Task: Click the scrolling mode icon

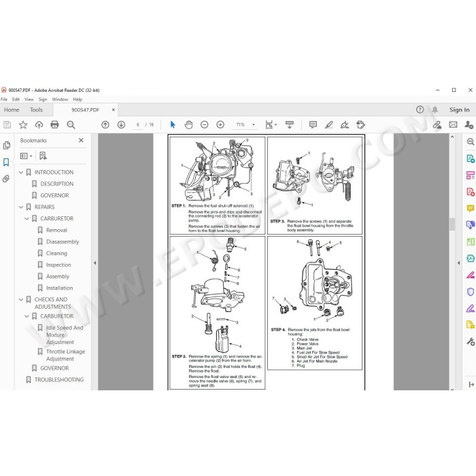Action: (x=290, y=124)
